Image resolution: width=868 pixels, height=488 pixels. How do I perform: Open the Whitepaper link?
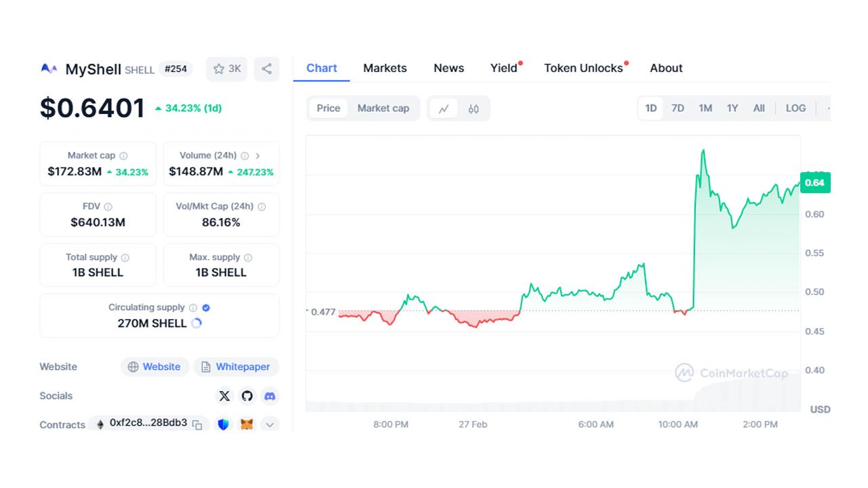click(x=236, y=367)
